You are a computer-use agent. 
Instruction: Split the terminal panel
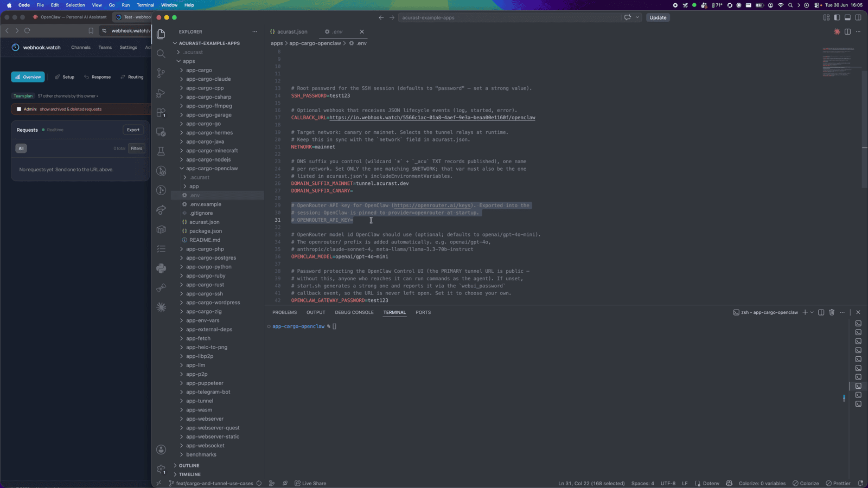coord(821,312)
